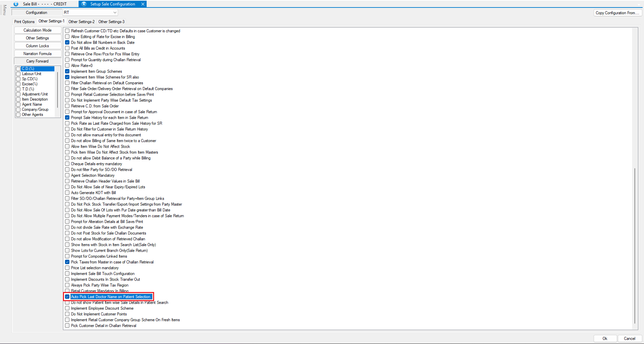Click the settings list vertical scrollbar
644x344 pixels.
pos(635,245)
